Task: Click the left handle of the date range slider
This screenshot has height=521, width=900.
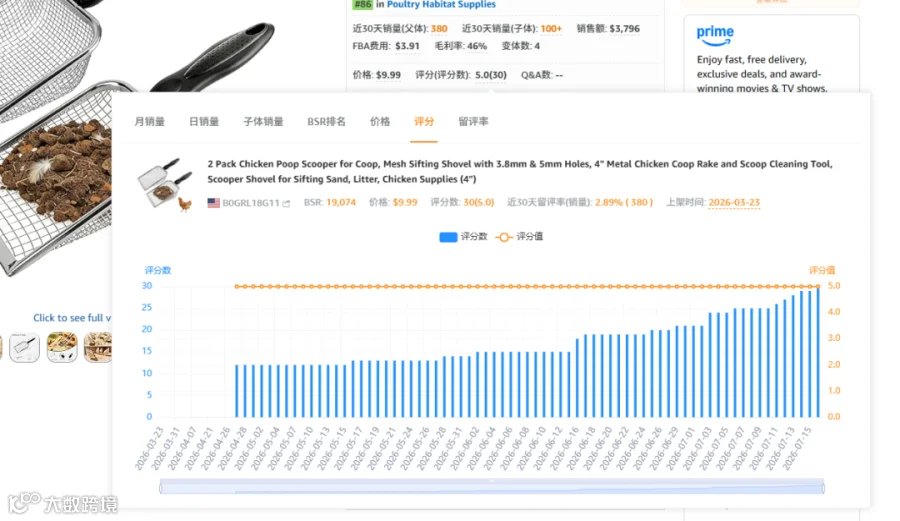Action: pos(161,488)
